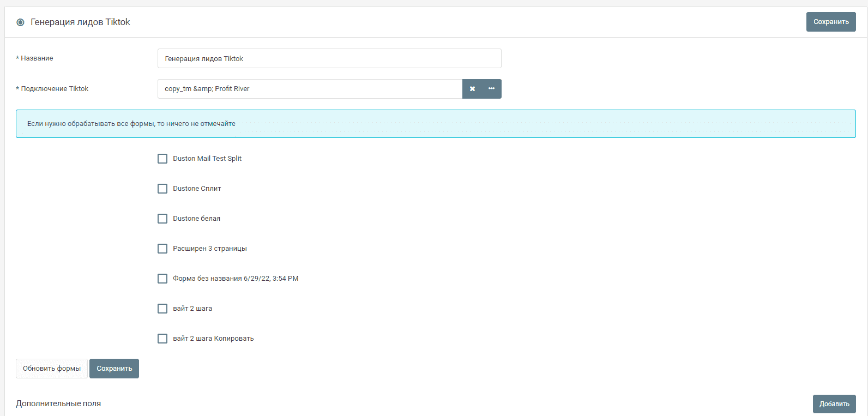
Task: Tick the Dustone Сплит form checkbox
Action: click(162, 189)
